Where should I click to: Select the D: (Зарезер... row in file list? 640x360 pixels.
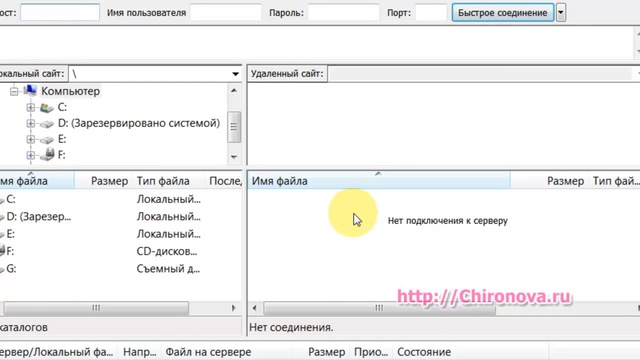121,217
